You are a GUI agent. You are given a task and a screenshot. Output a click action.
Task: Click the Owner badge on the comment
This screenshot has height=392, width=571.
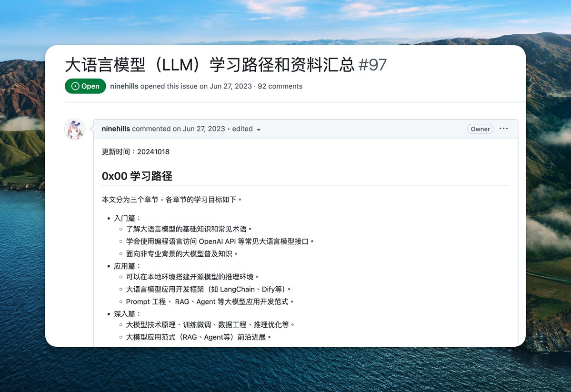480,129
